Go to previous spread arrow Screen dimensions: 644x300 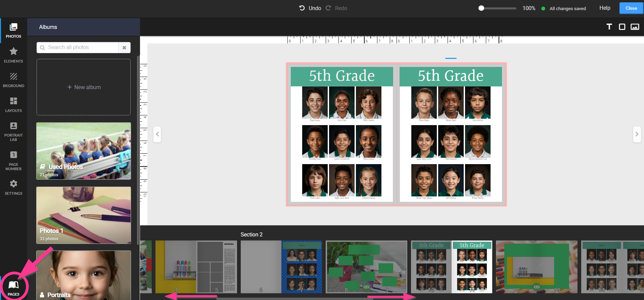[x=157, y=134]
